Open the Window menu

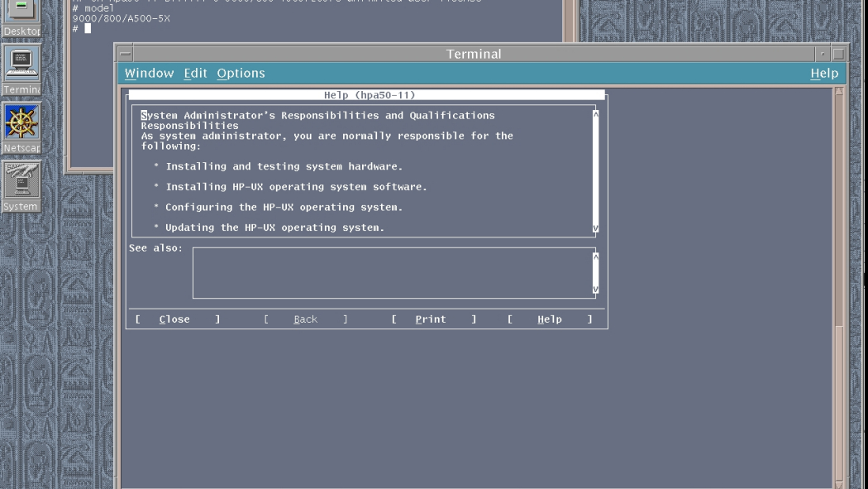(x=149, y=73)
